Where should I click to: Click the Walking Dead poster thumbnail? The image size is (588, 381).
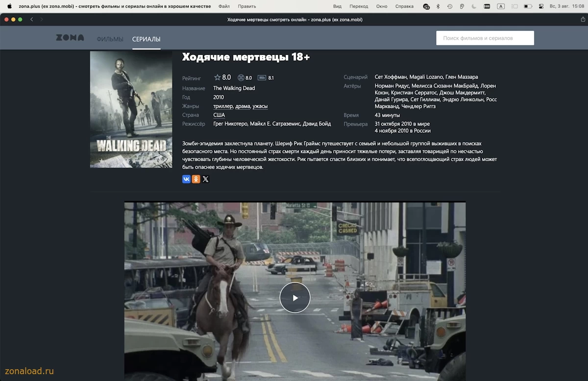[x=131, y=109]
